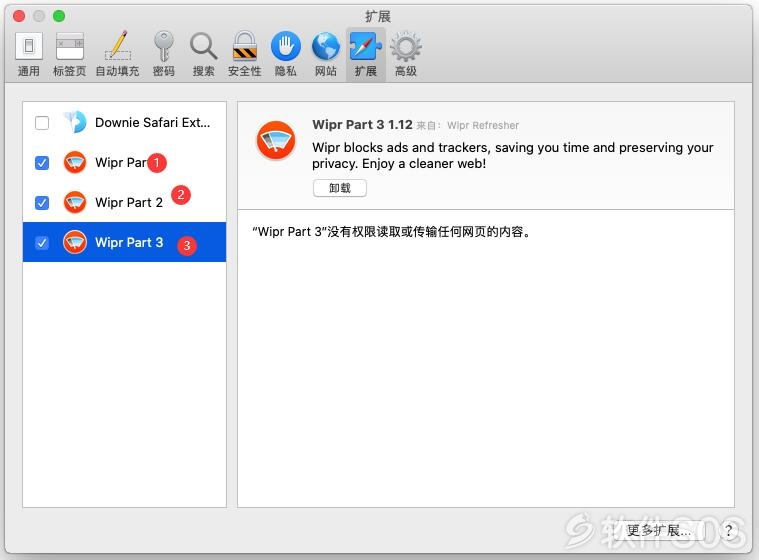Click the Wipr Part 2 list icon
759x560 pixels.
pyautogui.click(x=75, y=202)
